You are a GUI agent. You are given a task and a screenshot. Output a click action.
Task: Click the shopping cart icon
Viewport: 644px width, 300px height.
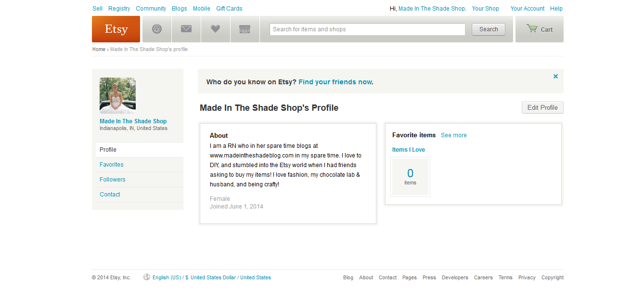(532, 28)
